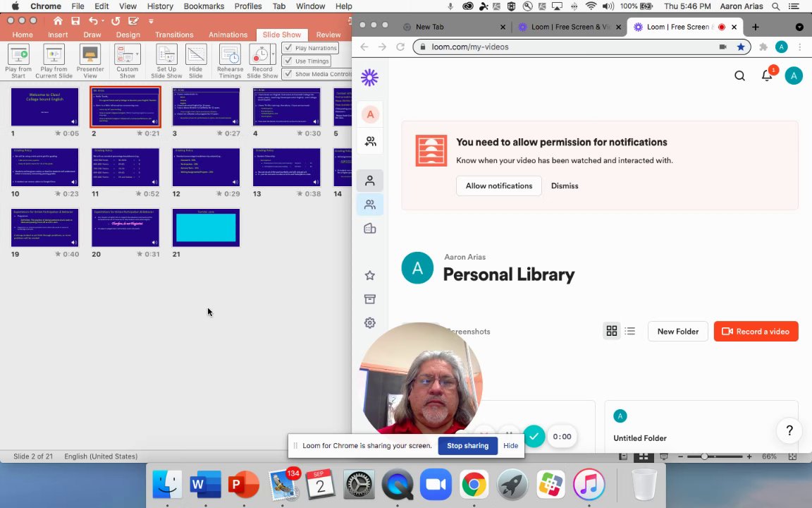The height and width of the screenshot is (508, 812).
Task: Toggle Show Media Controls checkbox
Action: [x=288, y=73]
